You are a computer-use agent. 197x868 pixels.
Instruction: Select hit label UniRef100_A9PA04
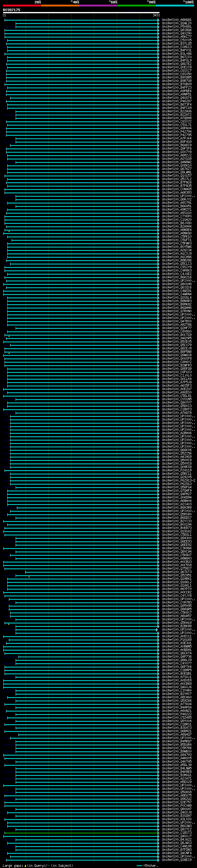point(176,128)
